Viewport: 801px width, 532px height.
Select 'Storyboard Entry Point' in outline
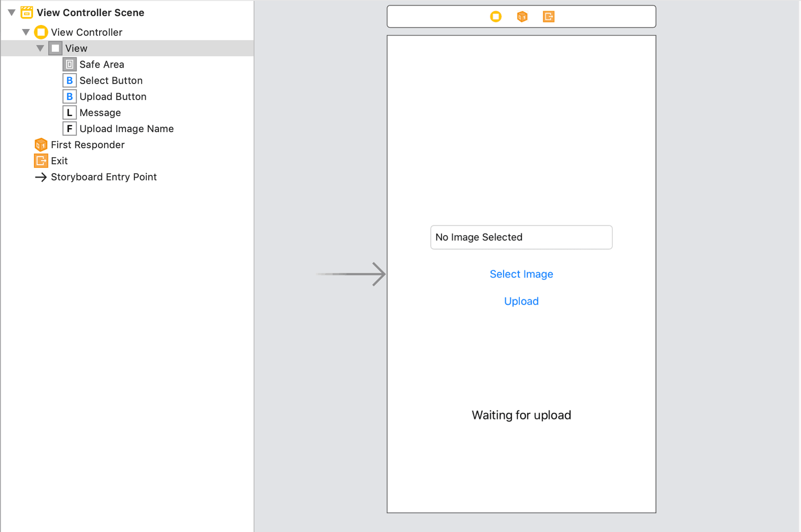pyautogui.click(x=104, y=177)
